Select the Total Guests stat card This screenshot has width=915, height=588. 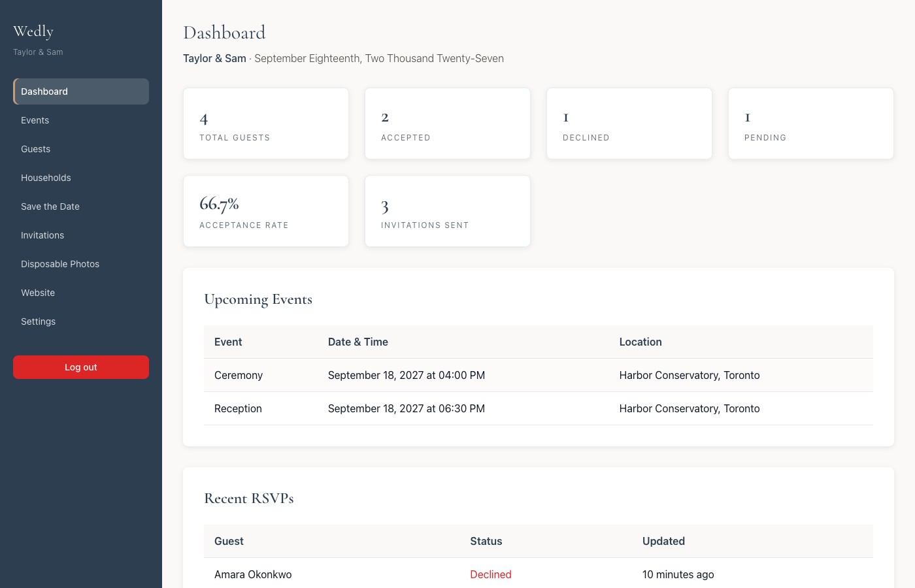266,123
